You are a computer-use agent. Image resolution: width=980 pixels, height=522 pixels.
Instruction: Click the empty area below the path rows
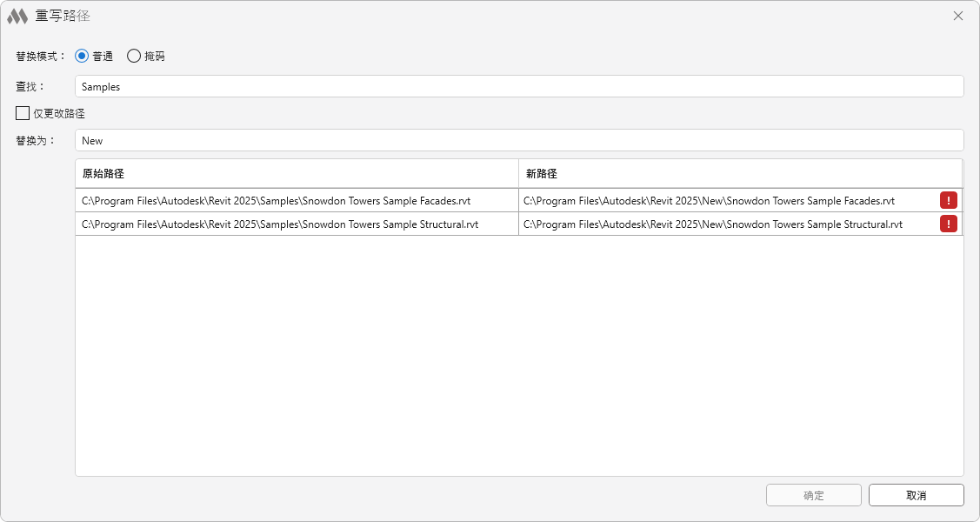click(519, 357)
